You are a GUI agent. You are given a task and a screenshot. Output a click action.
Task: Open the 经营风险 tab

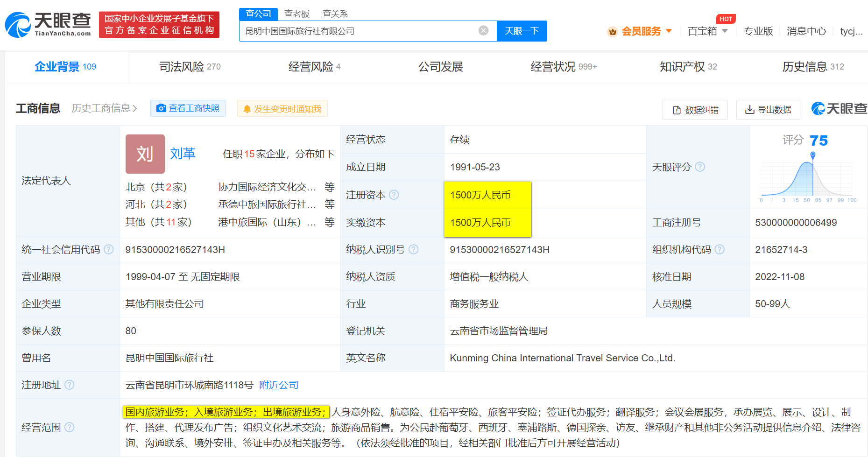(x=315, y=67)
